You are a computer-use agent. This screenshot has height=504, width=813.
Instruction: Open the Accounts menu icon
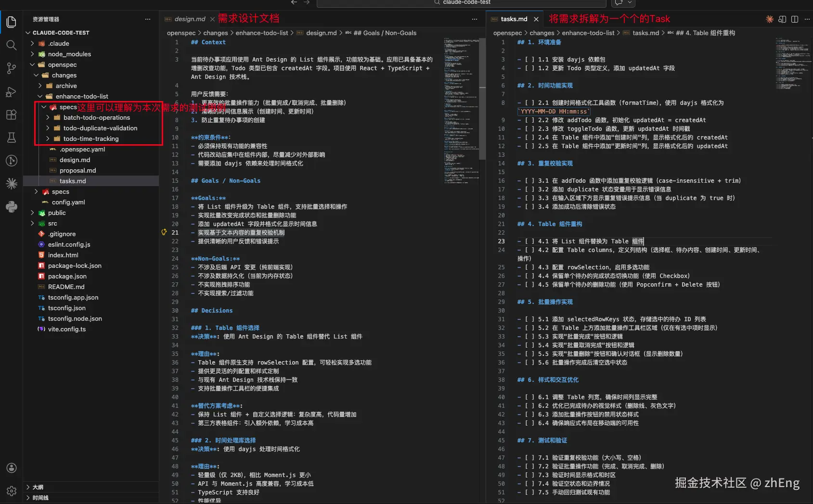click(x=12, y=468)
